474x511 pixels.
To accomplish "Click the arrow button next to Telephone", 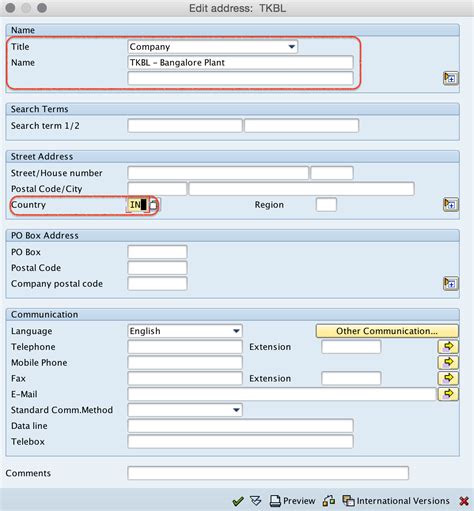I will tap(448, 347).
